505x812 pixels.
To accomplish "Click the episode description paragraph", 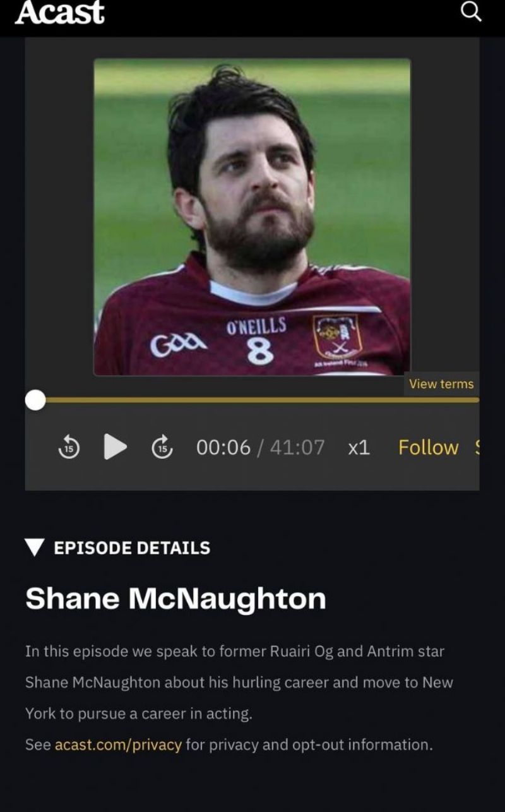I will 239,683.
